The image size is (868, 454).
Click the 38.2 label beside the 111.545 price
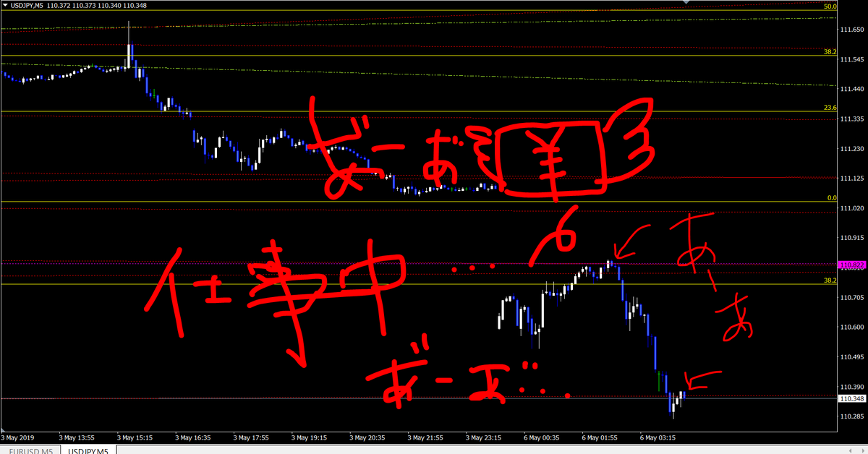coord(830,52)
